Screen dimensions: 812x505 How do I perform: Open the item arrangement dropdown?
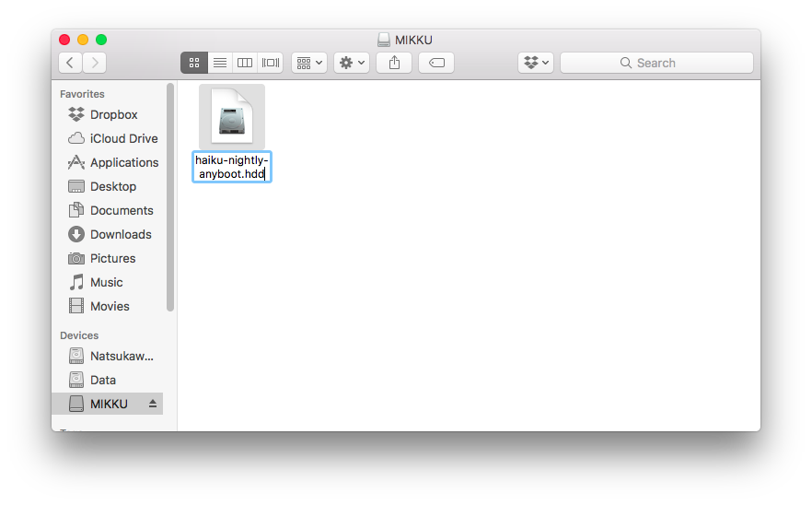[x=309, y=63]
